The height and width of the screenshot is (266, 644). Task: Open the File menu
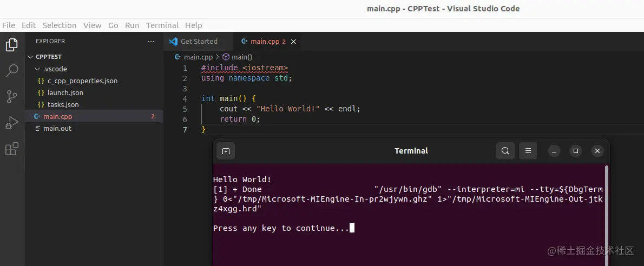pos(9,25)
